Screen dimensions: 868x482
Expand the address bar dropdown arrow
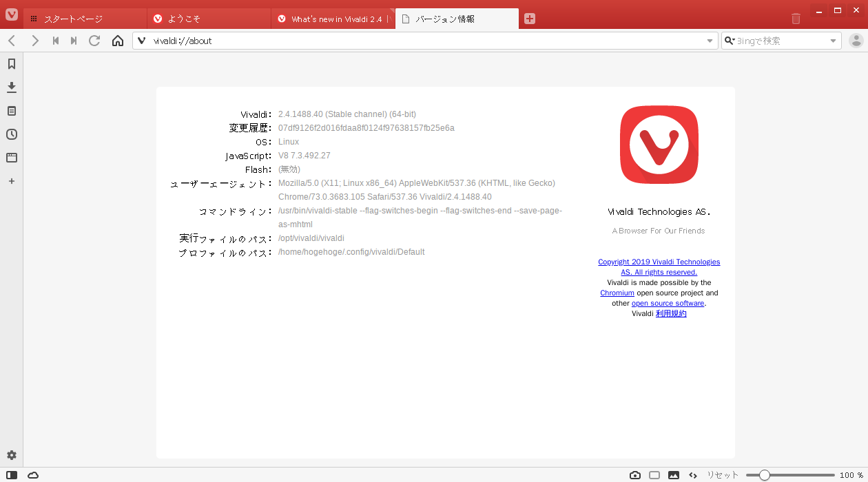coord(710,41)
